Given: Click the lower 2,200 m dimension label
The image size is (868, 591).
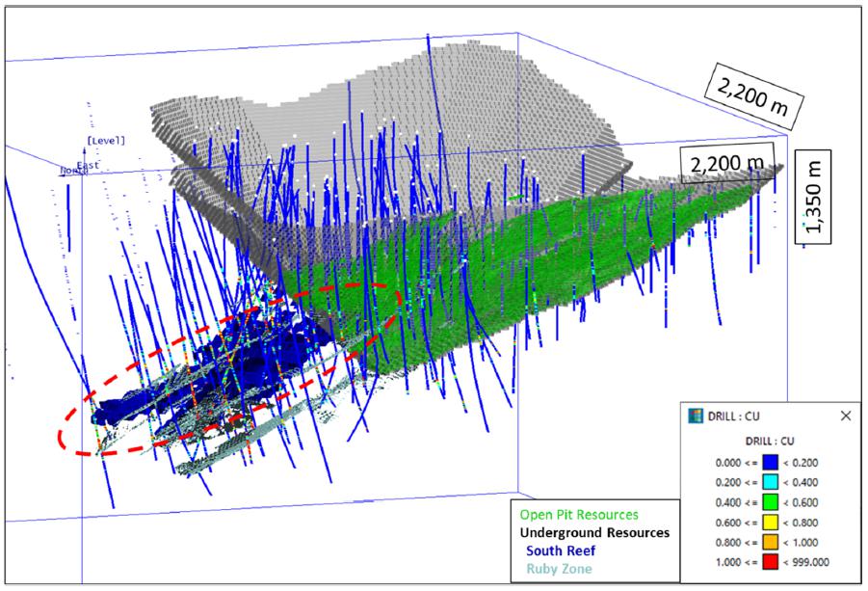Looking at the screenshot, I should (726, 163).
